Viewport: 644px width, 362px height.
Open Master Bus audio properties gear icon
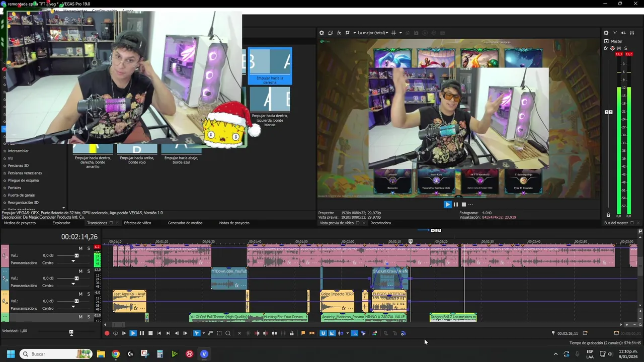606,33
